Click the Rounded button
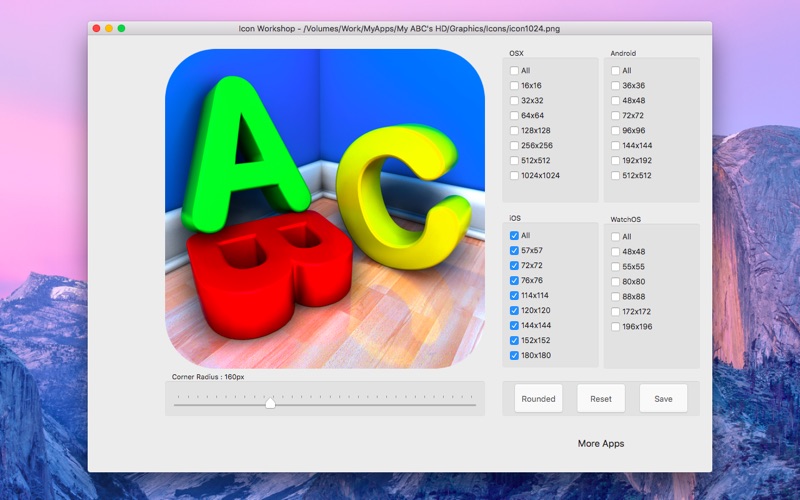The image size is (800, 500). (538, 398)
